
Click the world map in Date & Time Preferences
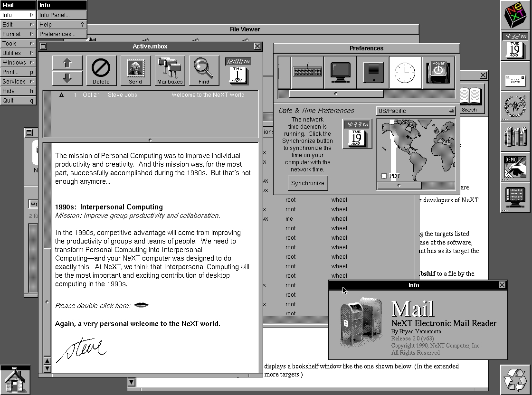click(416, 150)
